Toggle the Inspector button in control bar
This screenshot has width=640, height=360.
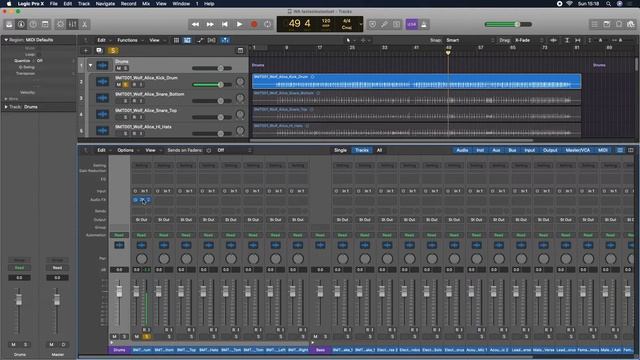pyautogui.click(x=21, y=24)
